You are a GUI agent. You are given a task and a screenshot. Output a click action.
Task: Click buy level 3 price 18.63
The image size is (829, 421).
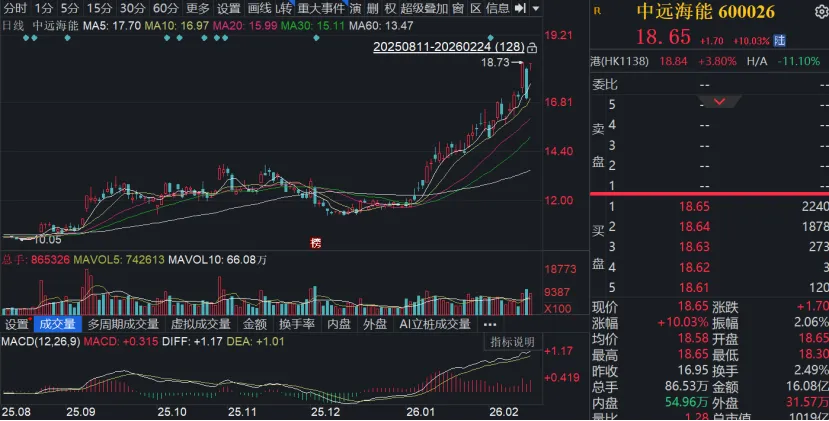tap(694, 246)
